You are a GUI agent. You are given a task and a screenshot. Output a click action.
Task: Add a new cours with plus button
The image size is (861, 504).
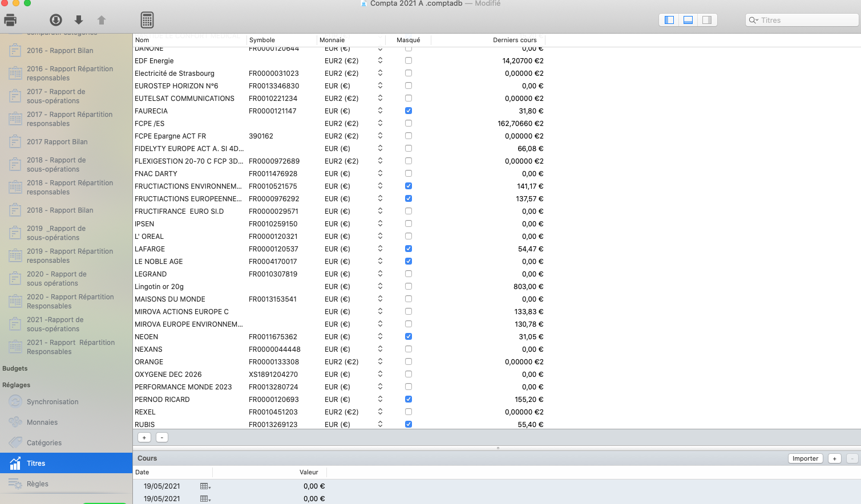834,458
